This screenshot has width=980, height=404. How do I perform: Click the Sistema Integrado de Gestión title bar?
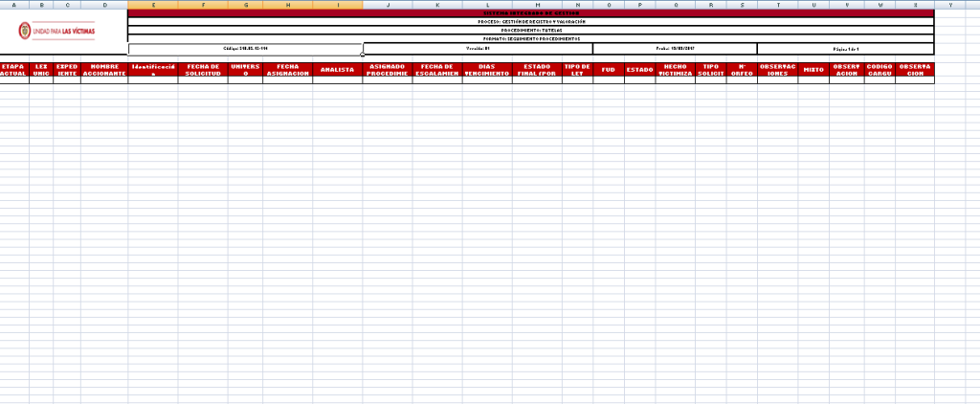(x=530, y=12)
